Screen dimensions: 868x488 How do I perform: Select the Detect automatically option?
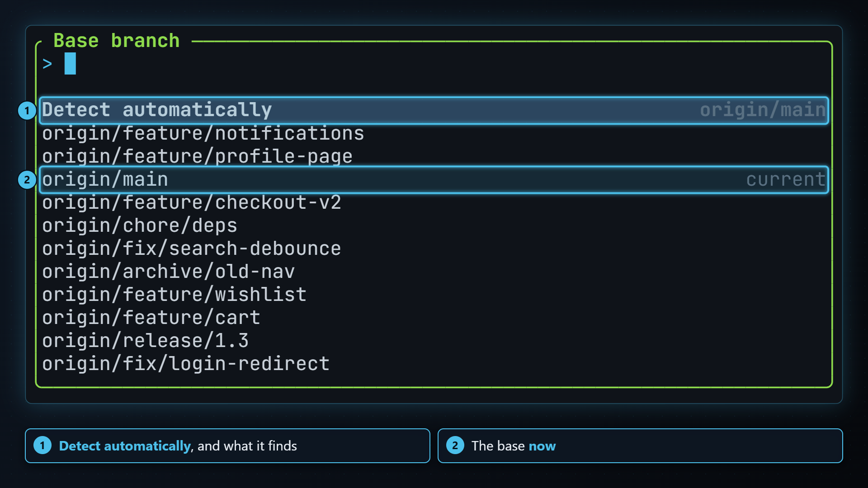pyautogui.click(x=434, y=110)
